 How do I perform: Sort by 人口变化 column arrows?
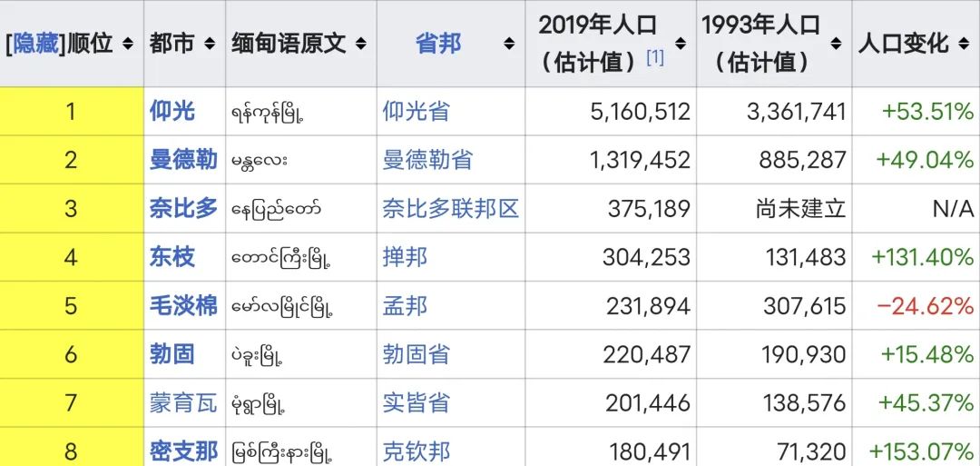965,44
